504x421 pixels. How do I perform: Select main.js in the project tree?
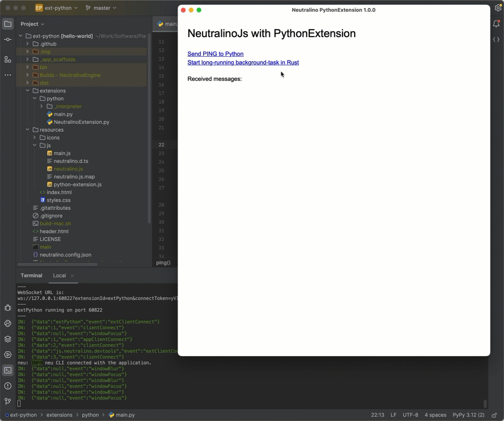tap(59, 153)
